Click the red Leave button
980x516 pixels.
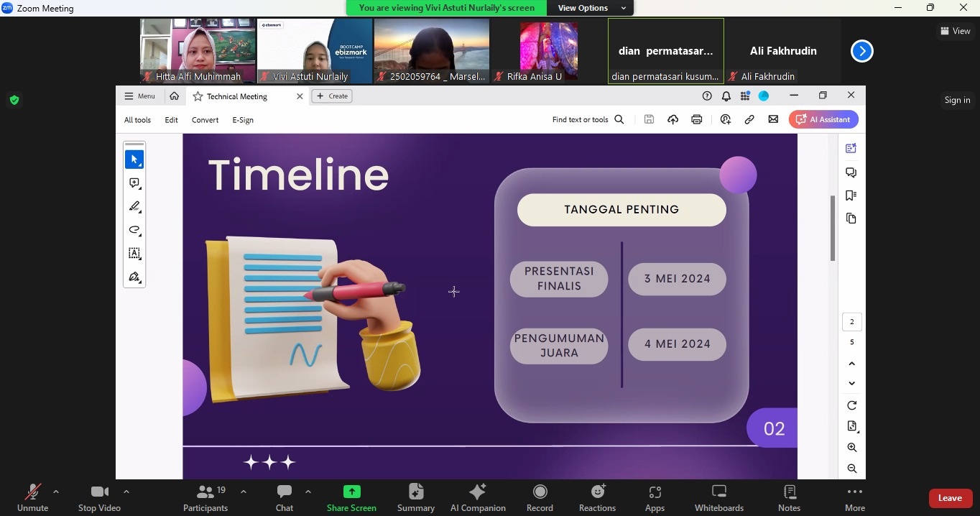950,498
